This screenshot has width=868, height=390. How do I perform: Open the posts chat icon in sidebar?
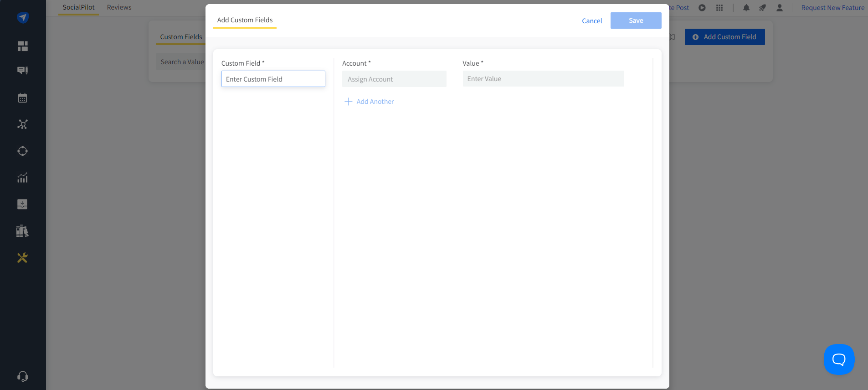(x=23, y=71)
